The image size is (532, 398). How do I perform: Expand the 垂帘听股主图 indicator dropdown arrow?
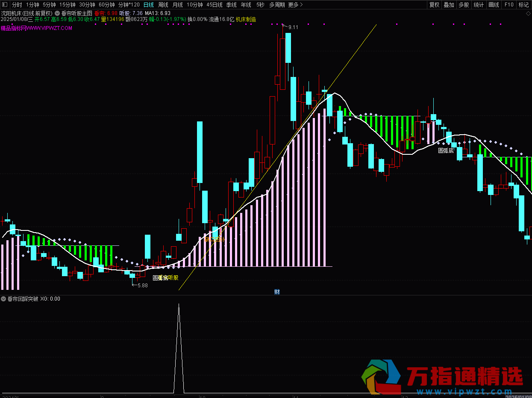click(x=57, y=13)
